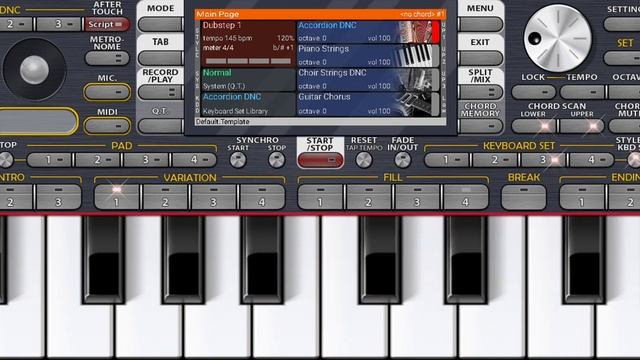Click the RESET / TAP TEMPO button
Viewport: 640px width, 360px height.
(364, 160)
